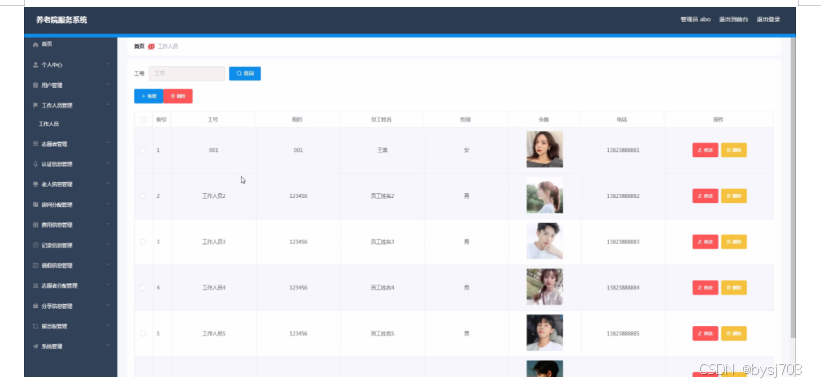Click the red breadcrumb separator icon

pos(151,47)
